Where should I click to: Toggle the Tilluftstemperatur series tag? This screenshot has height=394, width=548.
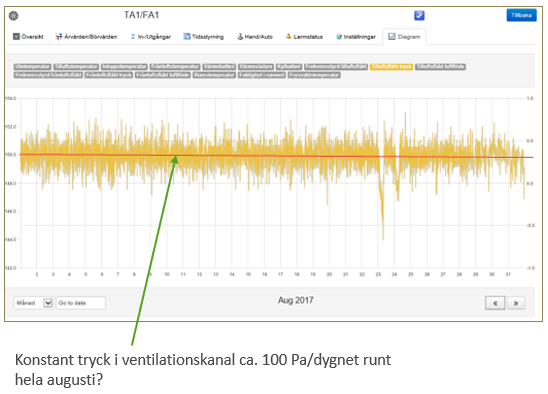tap(76, 66)
